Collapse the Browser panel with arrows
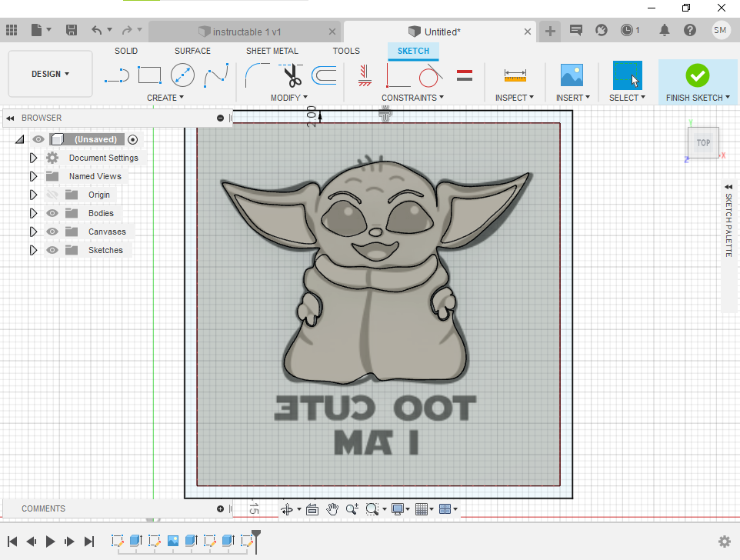The image size is (740, 560). (10, 118)
